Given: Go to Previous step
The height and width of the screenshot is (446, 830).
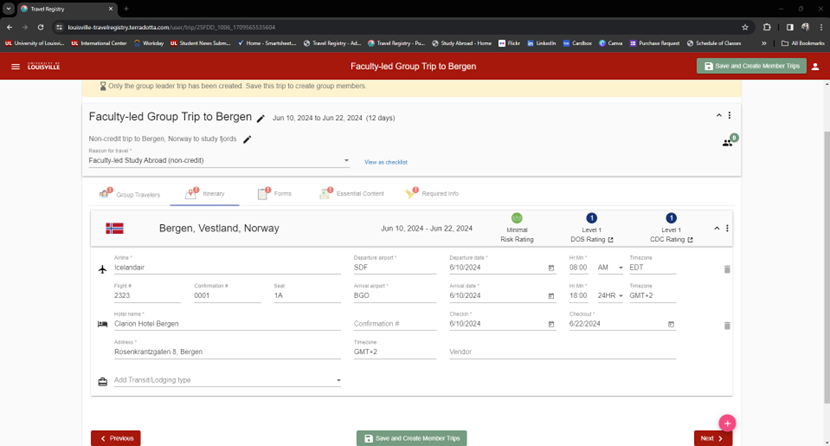Looking at the screenshot, I should click(116, 439).
